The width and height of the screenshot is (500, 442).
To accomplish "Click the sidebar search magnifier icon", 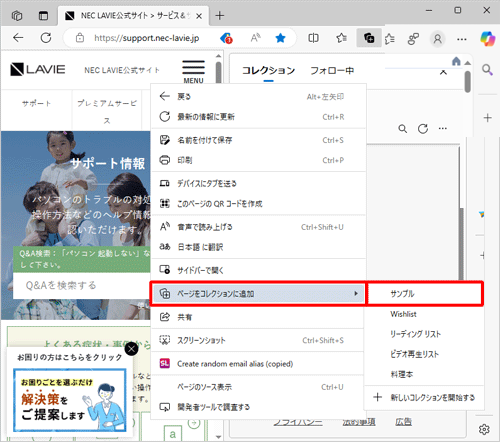I will [487, 70].
